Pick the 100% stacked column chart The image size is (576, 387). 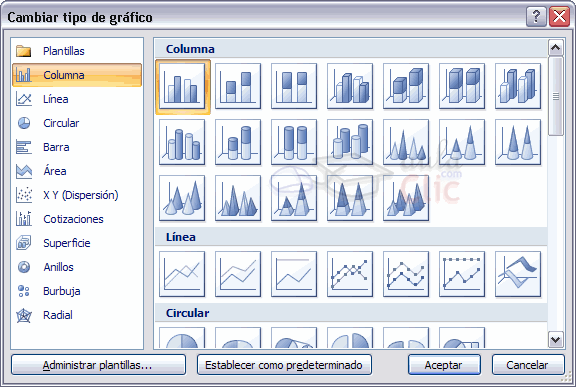[294, 87]
